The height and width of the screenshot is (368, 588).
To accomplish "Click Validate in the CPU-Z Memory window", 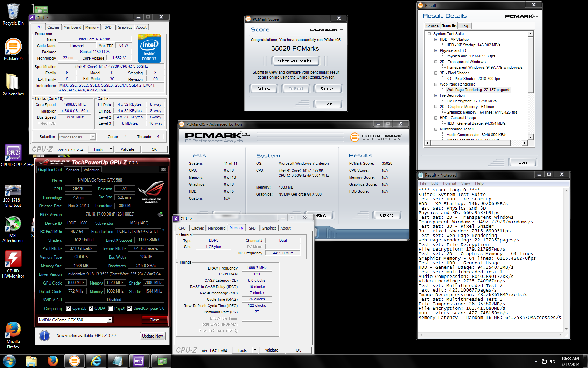I will (x=272, y=350).
